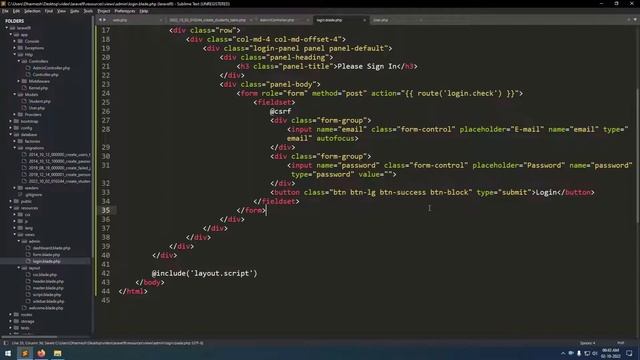
Task: Click the css folder icon
Action: point(20,214)
